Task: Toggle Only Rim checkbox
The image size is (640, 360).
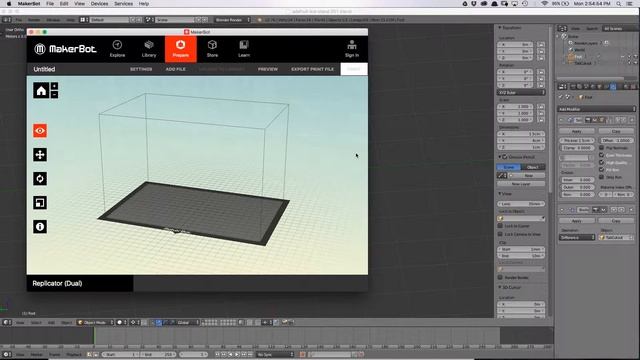Action: 602,177
